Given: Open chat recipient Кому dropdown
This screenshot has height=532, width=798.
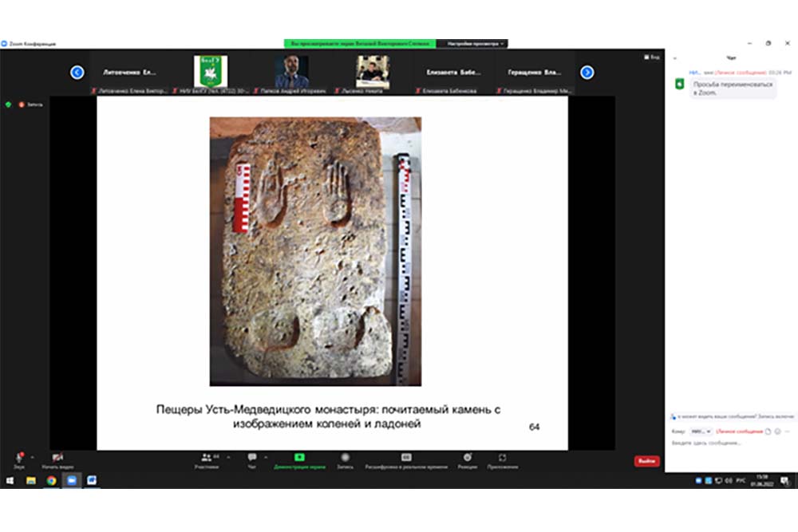Looking at the screenshot, I should coord(701,432).
